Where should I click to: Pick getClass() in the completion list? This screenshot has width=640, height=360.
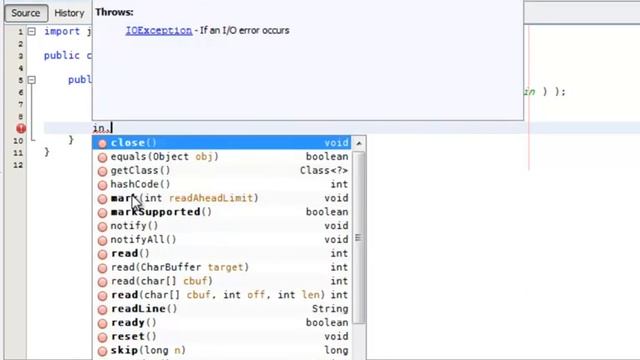tap(222, 170)
